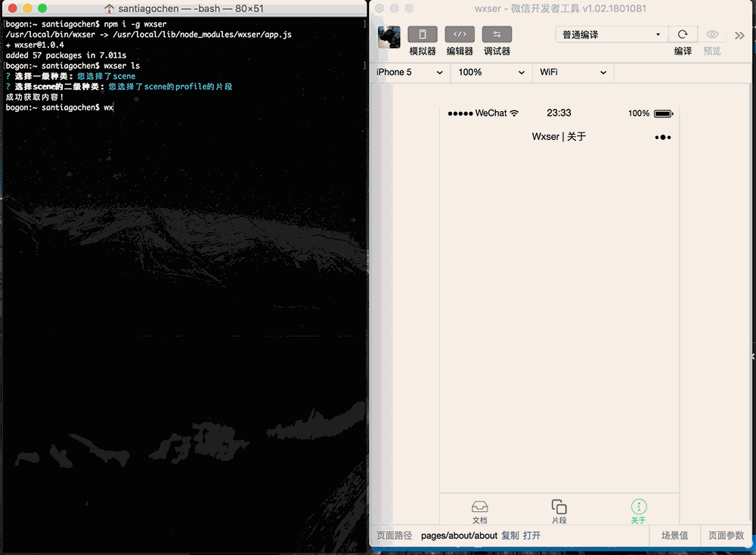Click the Terminal window title text

click(x=191, y=8)
